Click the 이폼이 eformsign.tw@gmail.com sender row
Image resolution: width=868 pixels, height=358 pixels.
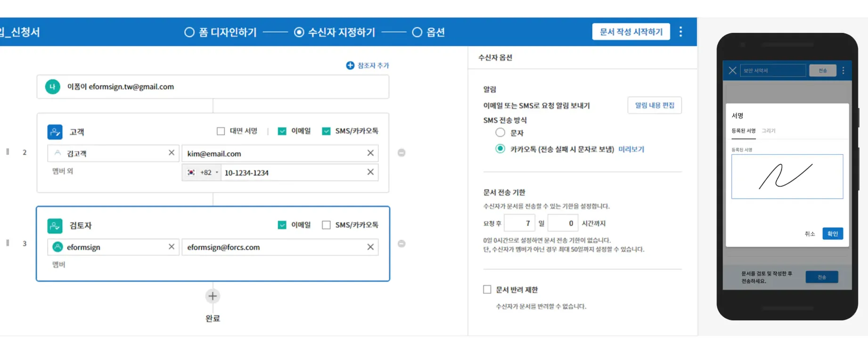(213, 87)
